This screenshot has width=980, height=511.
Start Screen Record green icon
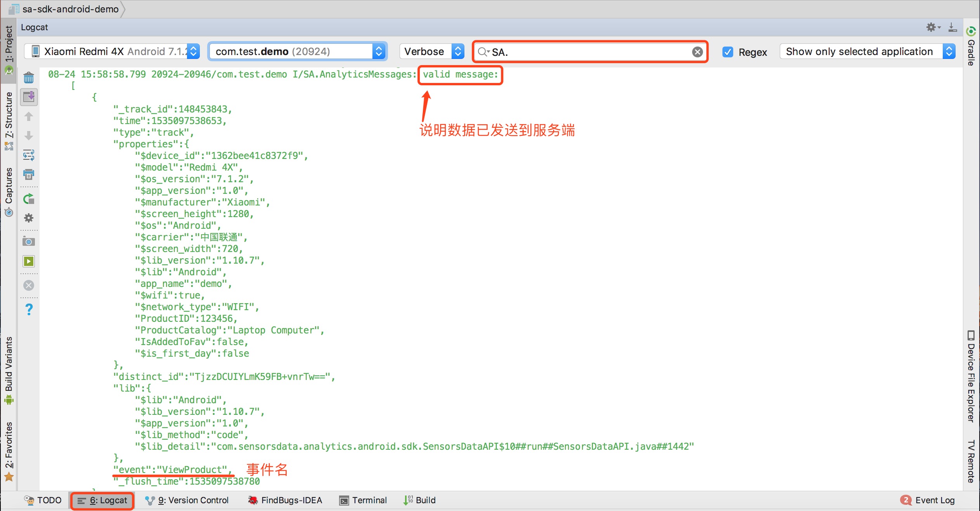coord(29,261)
